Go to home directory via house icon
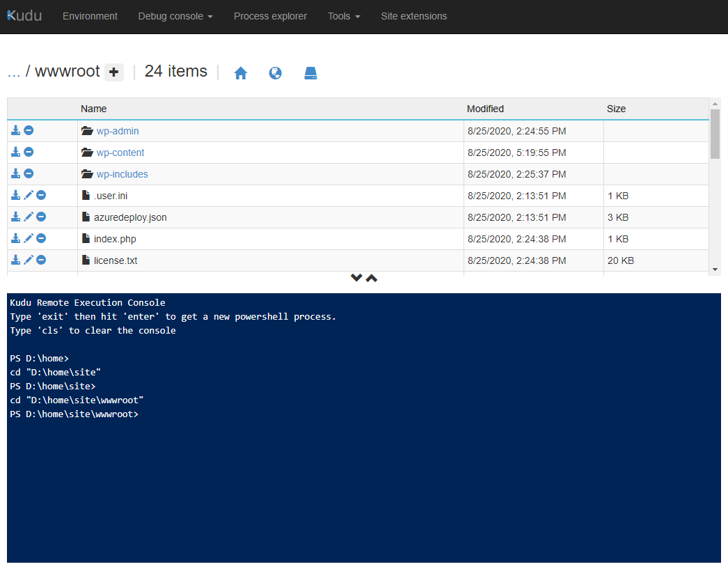Viewport: 728px width, 569px height. [241, 73]
